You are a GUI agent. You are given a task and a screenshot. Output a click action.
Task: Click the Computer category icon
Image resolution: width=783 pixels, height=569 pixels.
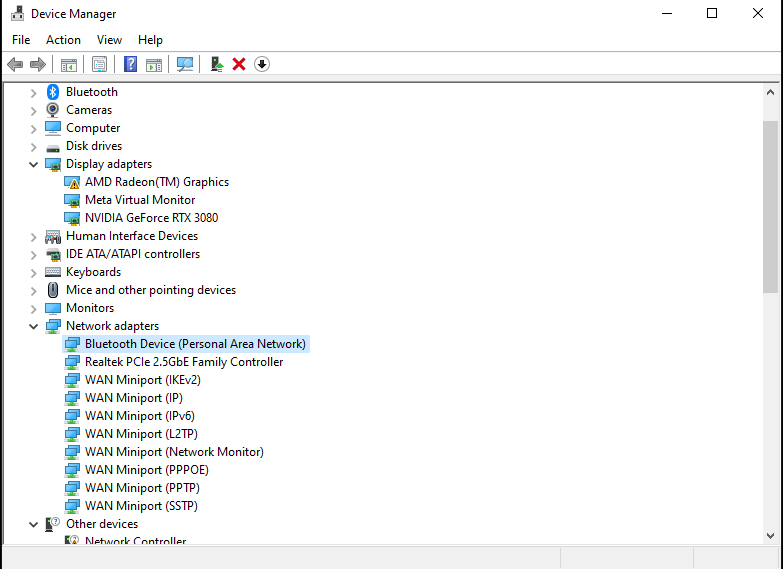(53, 128)
